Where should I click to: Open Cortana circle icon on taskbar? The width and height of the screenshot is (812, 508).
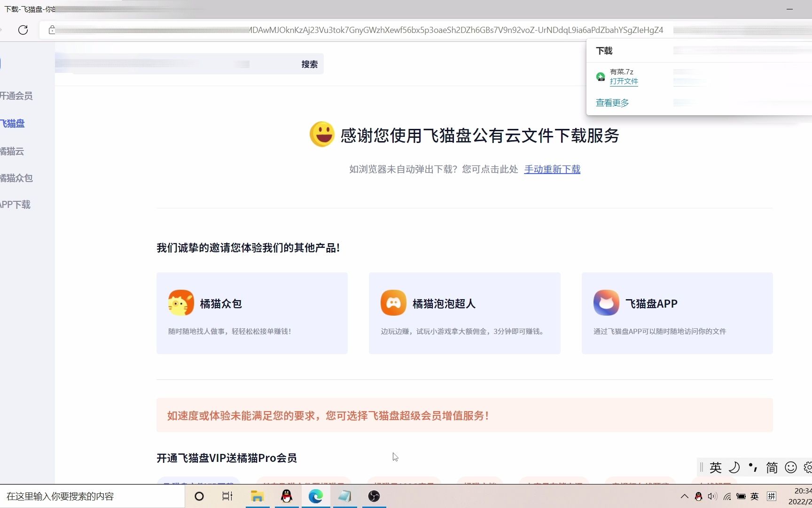pyautogui.click(x=199, y=496)
